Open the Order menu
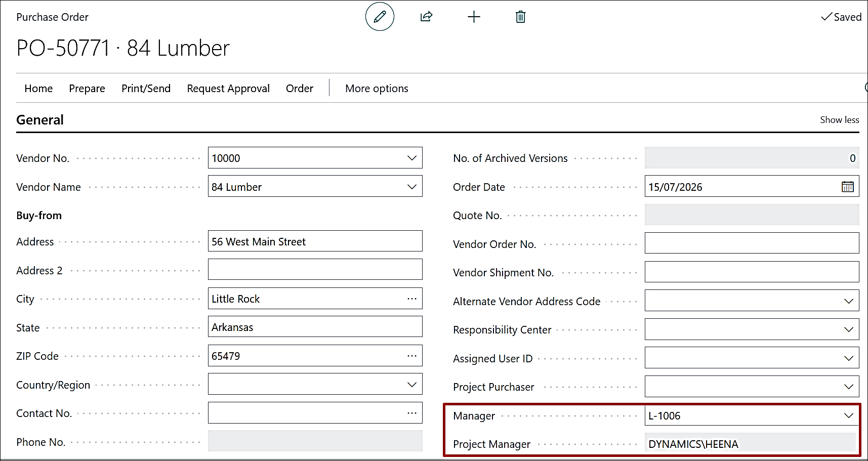This screenshot has width=868, height=461. coord(300,89)
